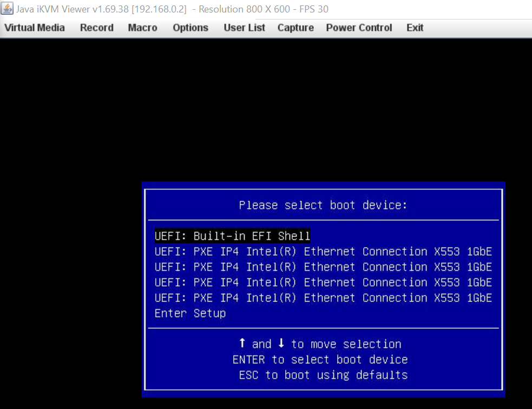Open the Options menu
Viewport: 532px width, 409px height.
tap(190, 28)
